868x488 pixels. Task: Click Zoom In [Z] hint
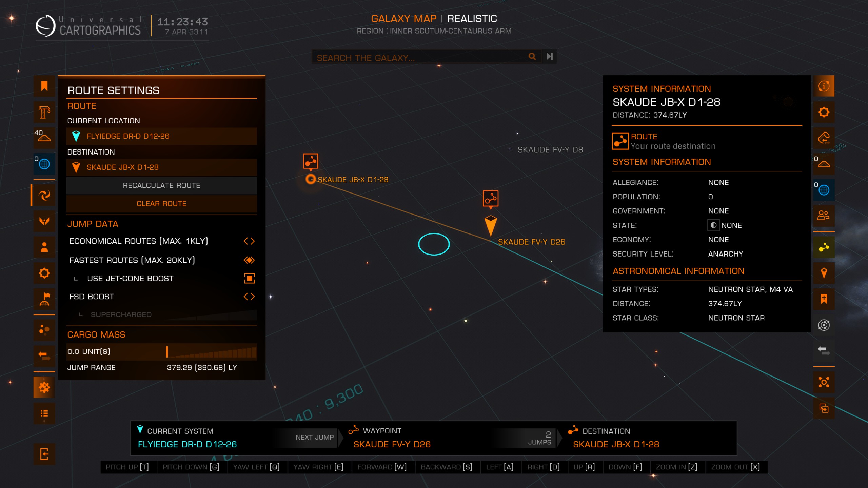[x=677, y=467]
